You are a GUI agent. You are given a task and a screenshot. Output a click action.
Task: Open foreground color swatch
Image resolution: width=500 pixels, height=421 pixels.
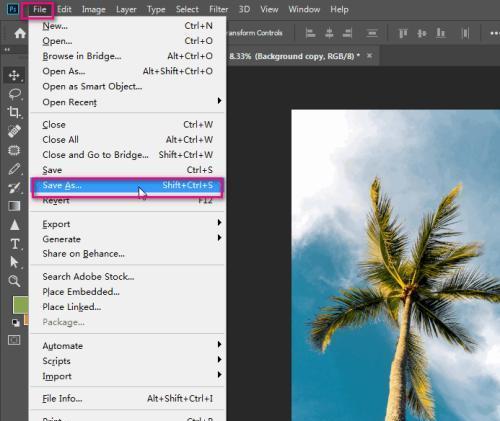pyautogui.click(x=20, y=305)
